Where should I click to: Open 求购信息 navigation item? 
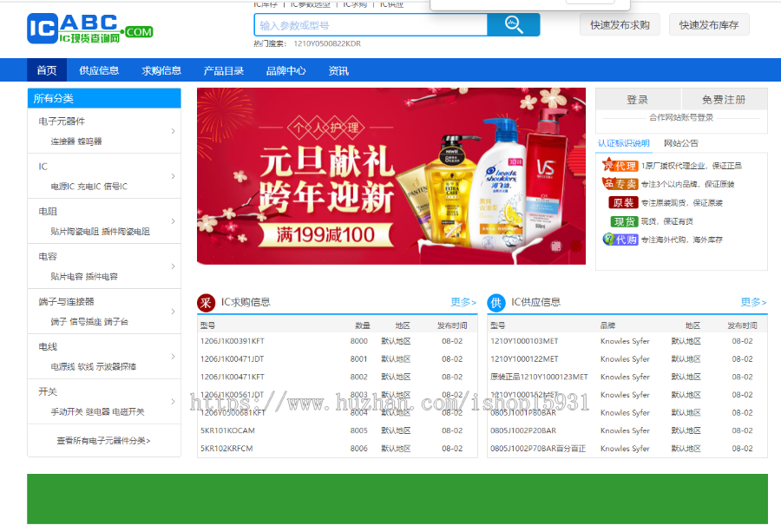click(x=161, y=70)
